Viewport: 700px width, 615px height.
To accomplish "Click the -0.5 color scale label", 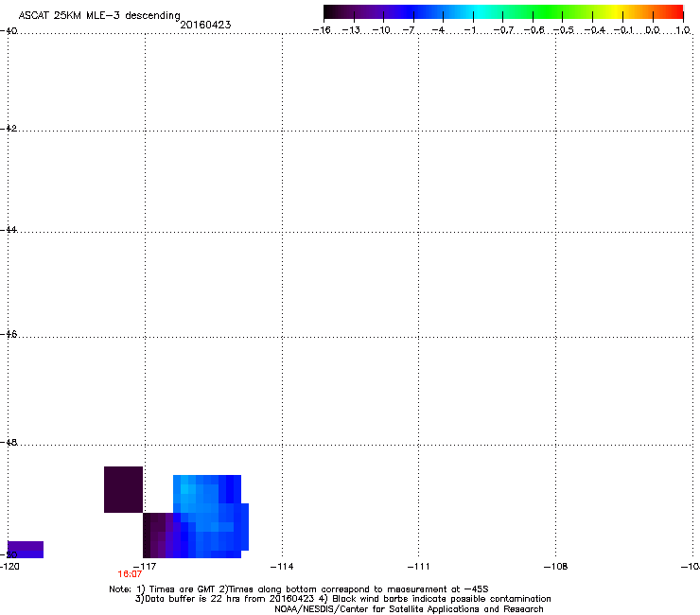I will click(x=563, y=30).
